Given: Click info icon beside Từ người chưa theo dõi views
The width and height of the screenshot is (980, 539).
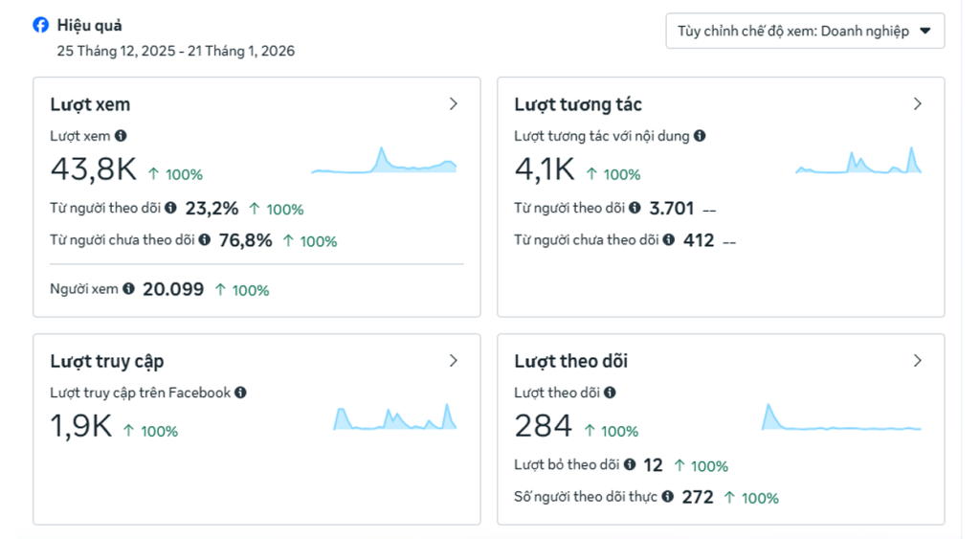Looking at the screenshot, I should coord(204,239).
